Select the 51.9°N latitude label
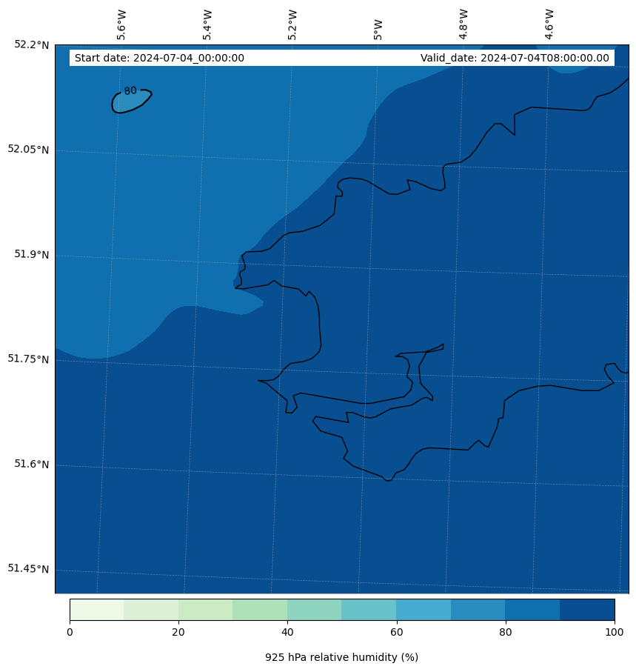This screenshot has width=636, height=672. (x=32, y=254)
